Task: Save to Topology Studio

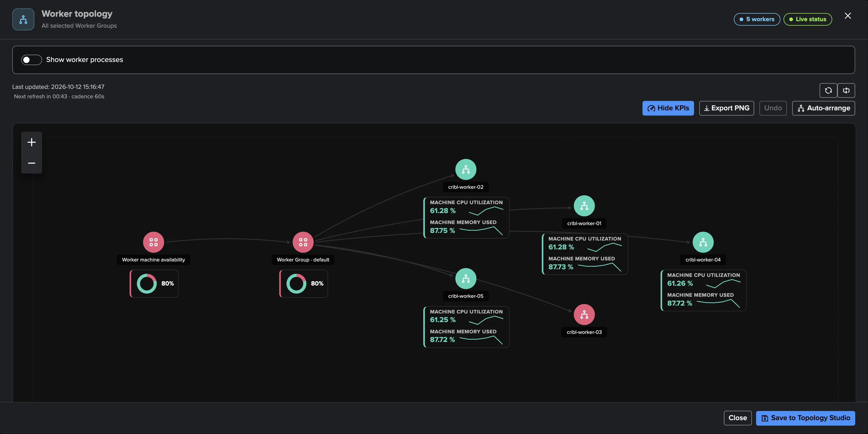Action: coord(805,418)
